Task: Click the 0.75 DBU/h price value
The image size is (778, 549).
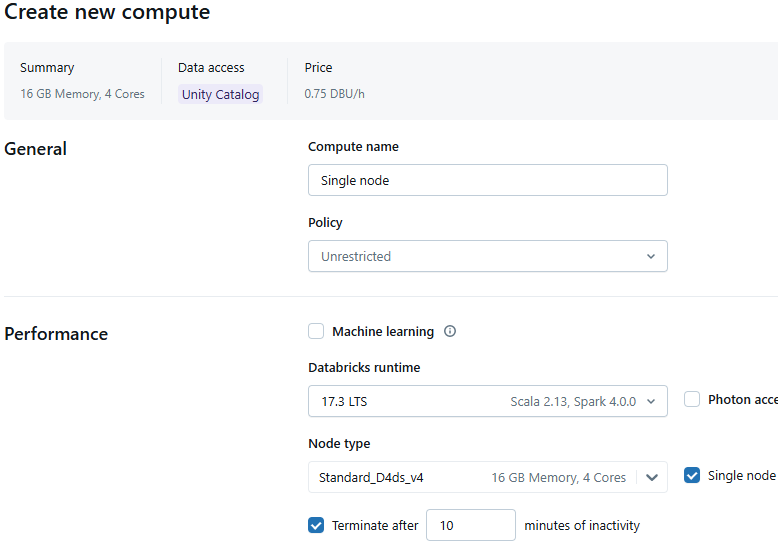Action: coord(334,95)
